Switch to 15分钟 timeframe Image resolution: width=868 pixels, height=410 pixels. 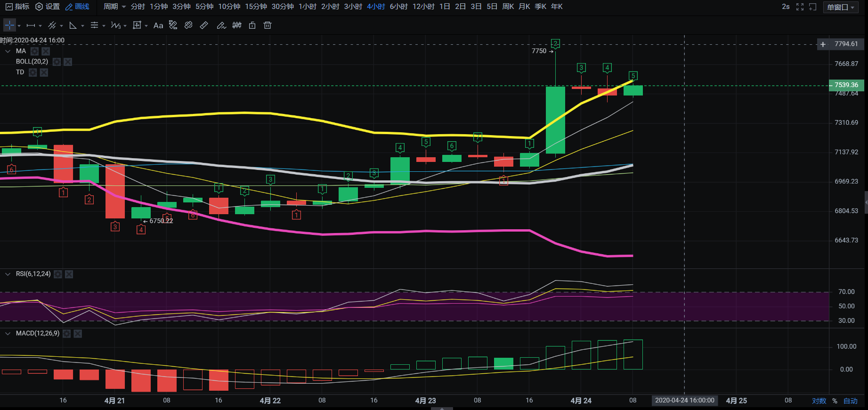pos(256,7)
